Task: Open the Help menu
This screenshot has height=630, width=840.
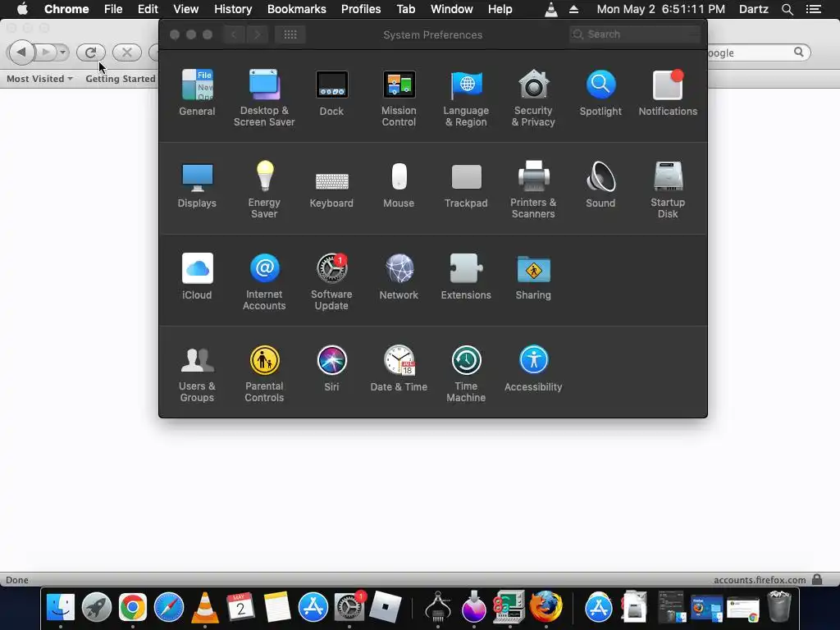Action: click(x=500, y=9)
